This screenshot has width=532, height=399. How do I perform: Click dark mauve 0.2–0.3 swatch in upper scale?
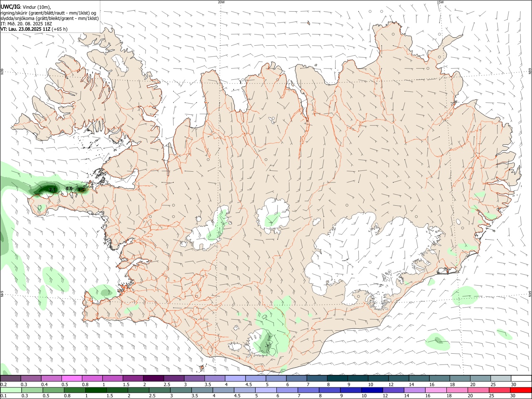tap(10, 378)
